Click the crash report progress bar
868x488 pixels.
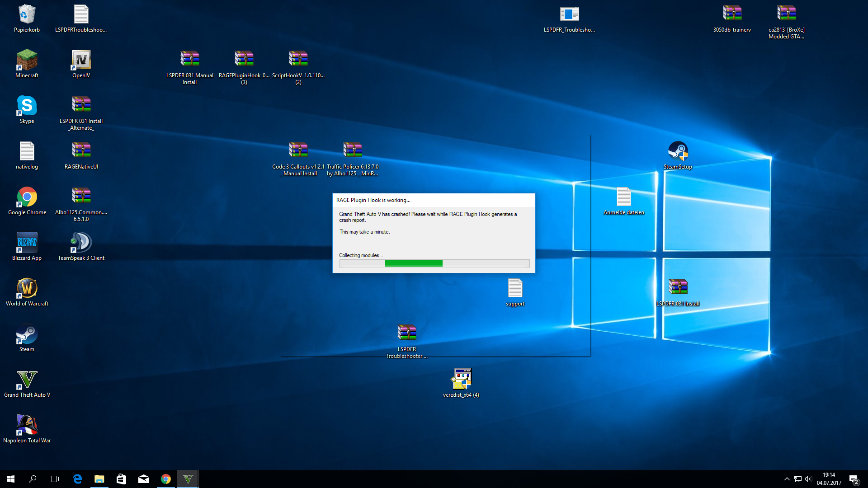(434, 263)
